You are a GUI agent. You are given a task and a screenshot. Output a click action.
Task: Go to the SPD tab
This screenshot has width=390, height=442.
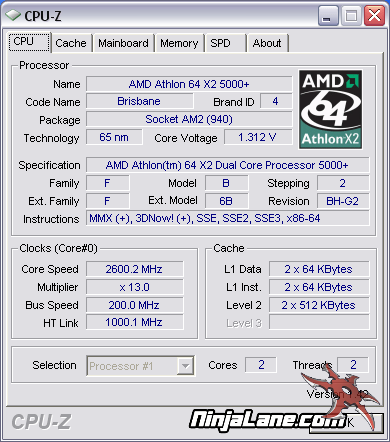(x=225, y=43)
